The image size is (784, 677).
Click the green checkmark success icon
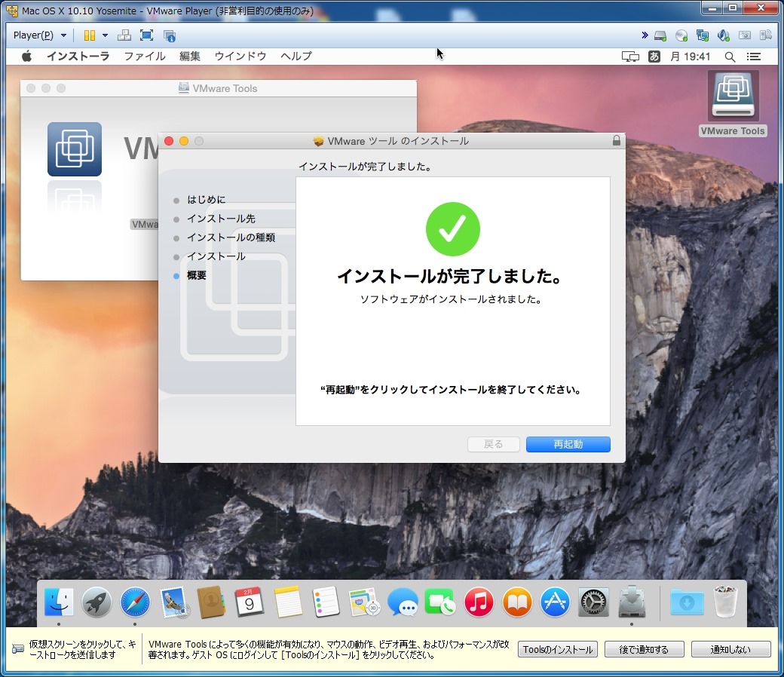click(x=453, y=229)
